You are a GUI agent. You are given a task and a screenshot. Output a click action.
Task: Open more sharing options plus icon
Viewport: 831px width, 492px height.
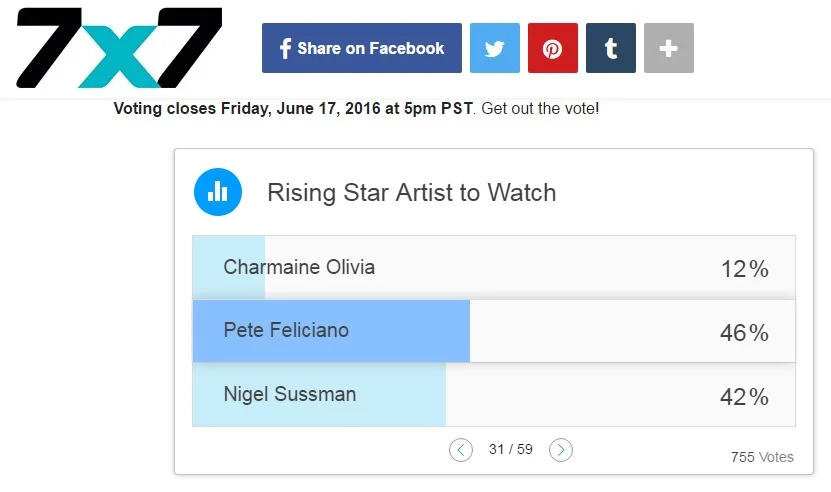coord(669,48)
